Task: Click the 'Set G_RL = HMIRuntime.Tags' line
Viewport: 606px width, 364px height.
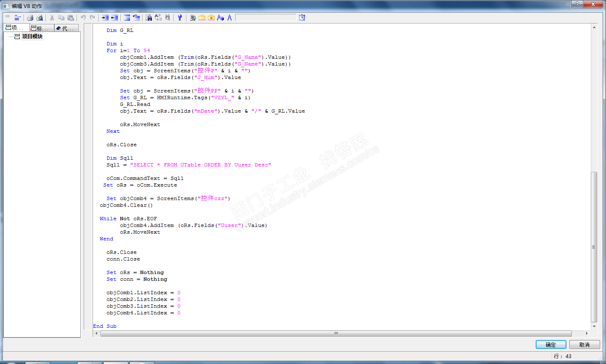Action: 185,98
